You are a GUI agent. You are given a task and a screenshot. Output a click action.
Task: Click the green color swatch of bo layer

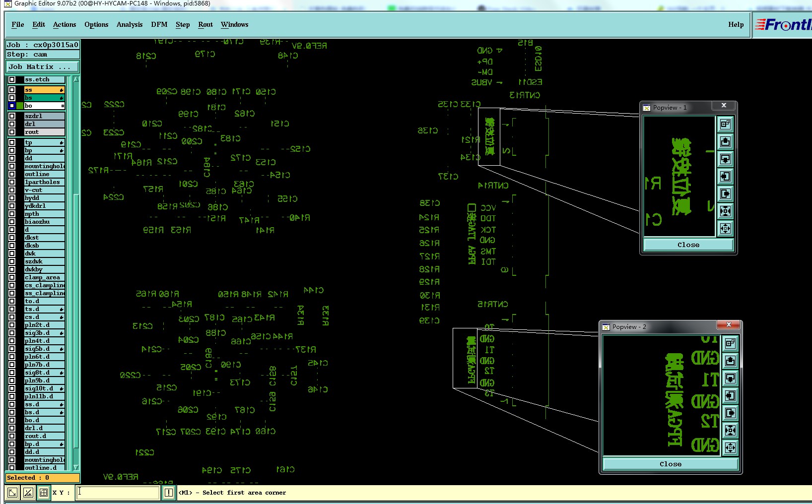[20, 106]
